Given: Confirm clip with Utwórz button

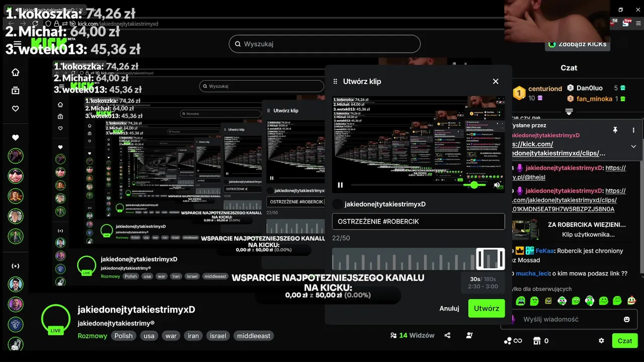Looking at the screenshot, I should click(487, 308).
